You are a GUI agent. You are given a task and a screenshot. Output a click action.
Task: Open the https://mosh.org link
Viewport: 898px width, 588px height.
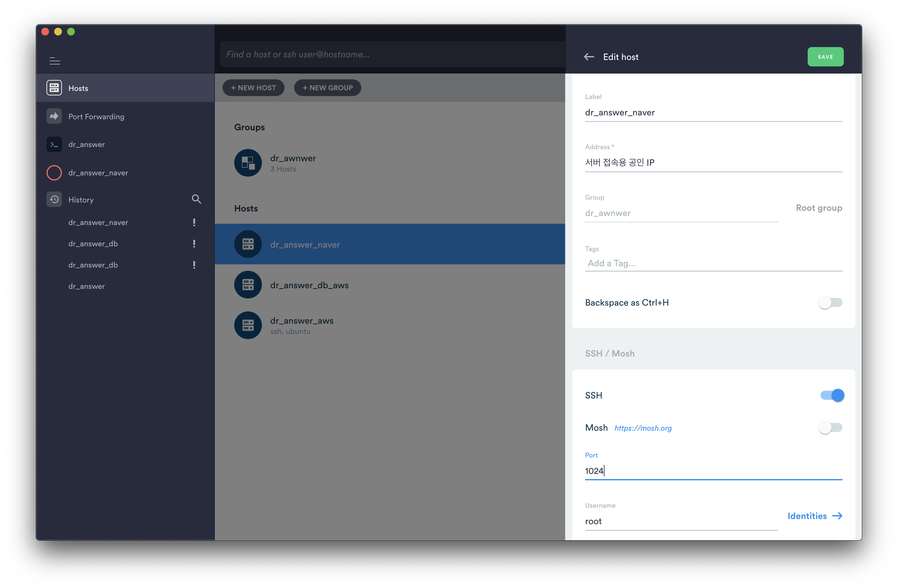pos(643,428)
